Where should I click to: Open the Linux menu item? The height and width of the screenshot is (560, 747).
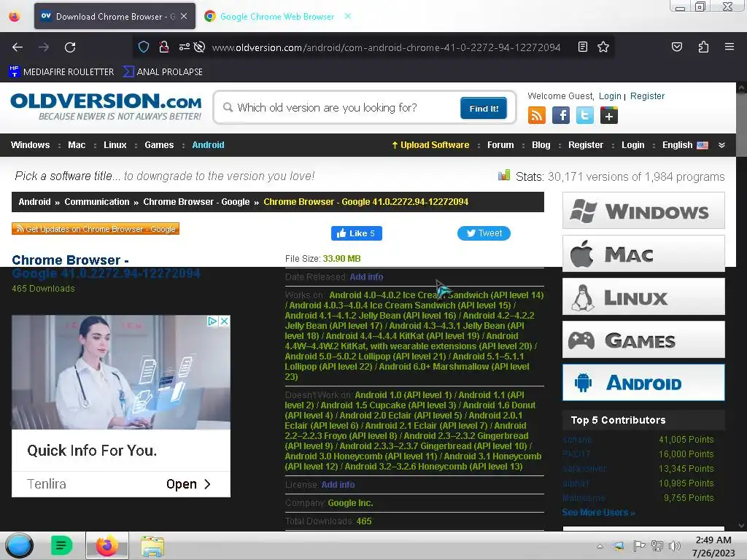115,145
